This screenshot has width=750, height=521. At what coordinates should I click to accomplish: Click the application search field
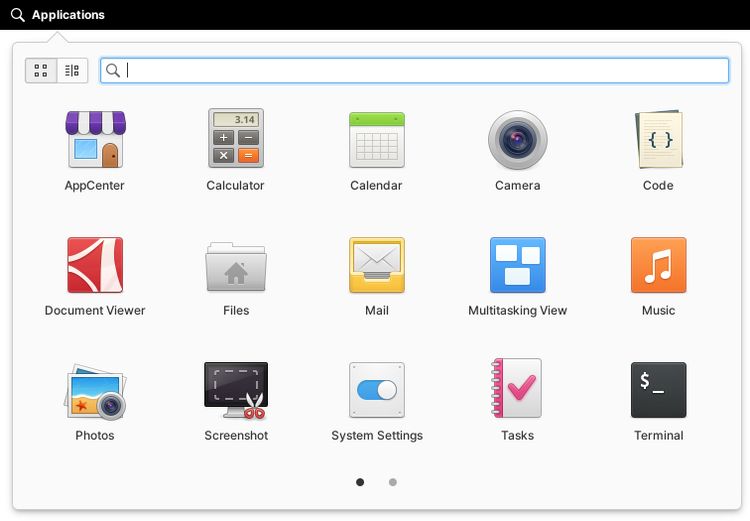click(414, 71)
